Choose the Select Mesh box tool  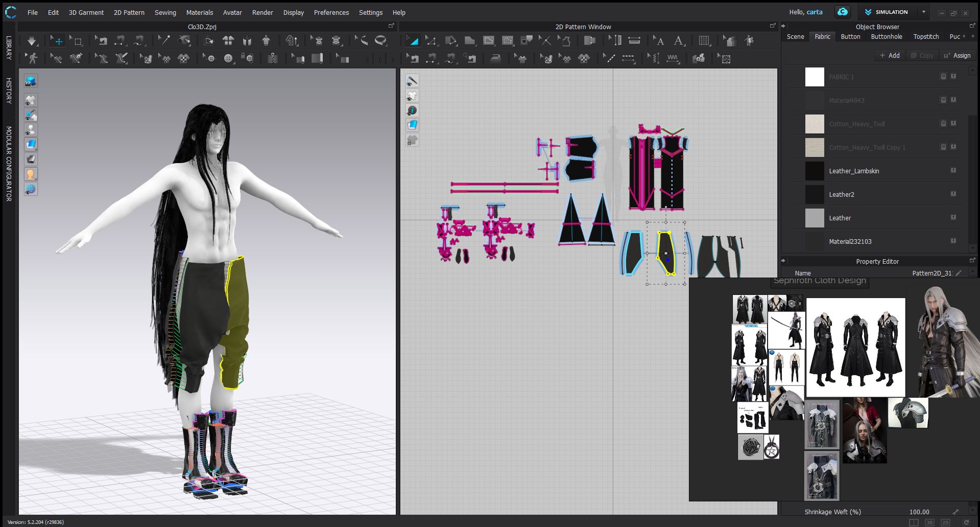coord(77,41)
